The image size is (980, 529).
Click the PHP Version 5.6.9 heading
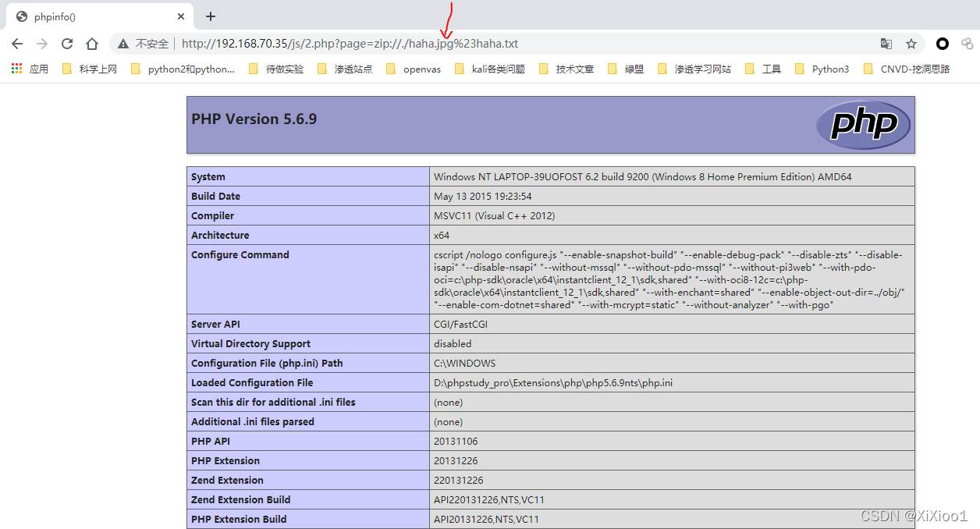click(254, 119)
